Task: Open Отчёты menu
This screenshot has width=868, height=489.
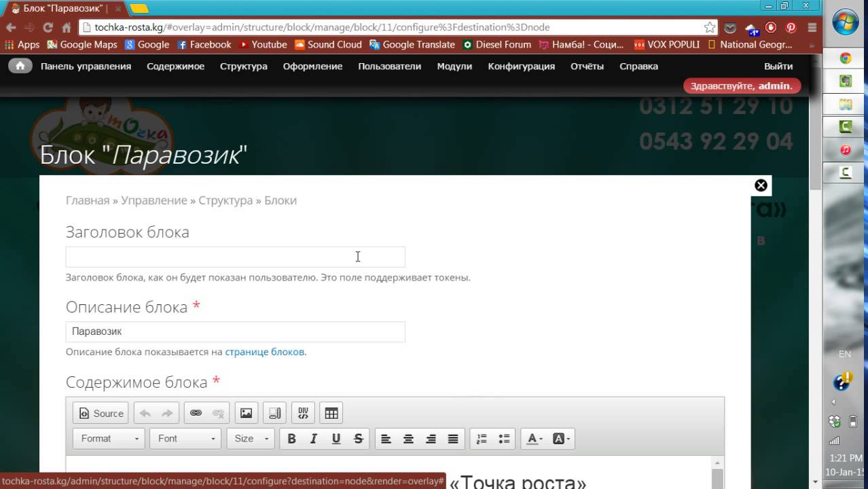Action: (x=587, y=66)
